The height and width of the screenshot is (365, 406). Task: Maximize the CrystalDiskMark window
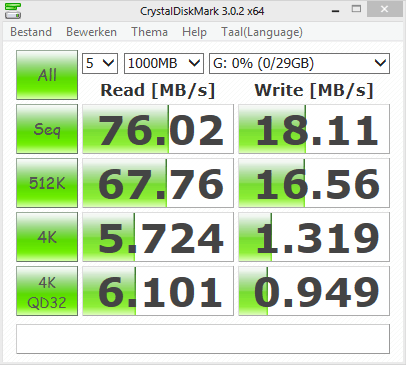(x=356, y=9)
